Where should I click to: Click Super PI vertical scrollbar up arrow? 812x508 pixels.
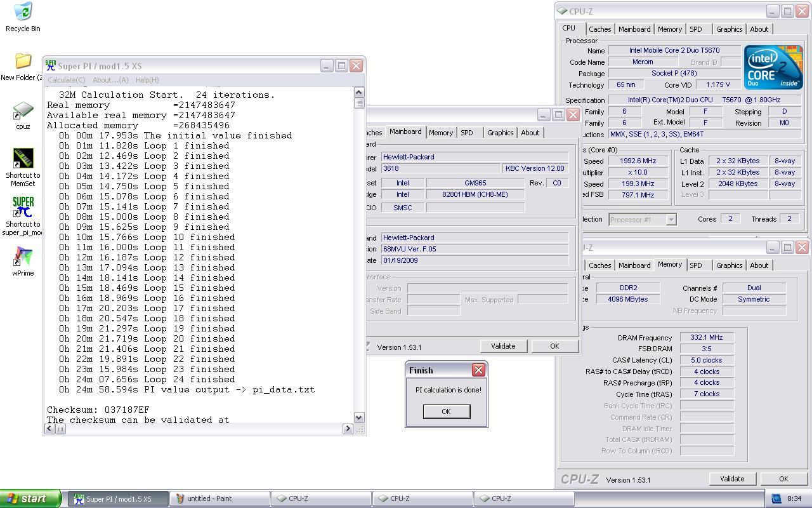click(359, 92)
